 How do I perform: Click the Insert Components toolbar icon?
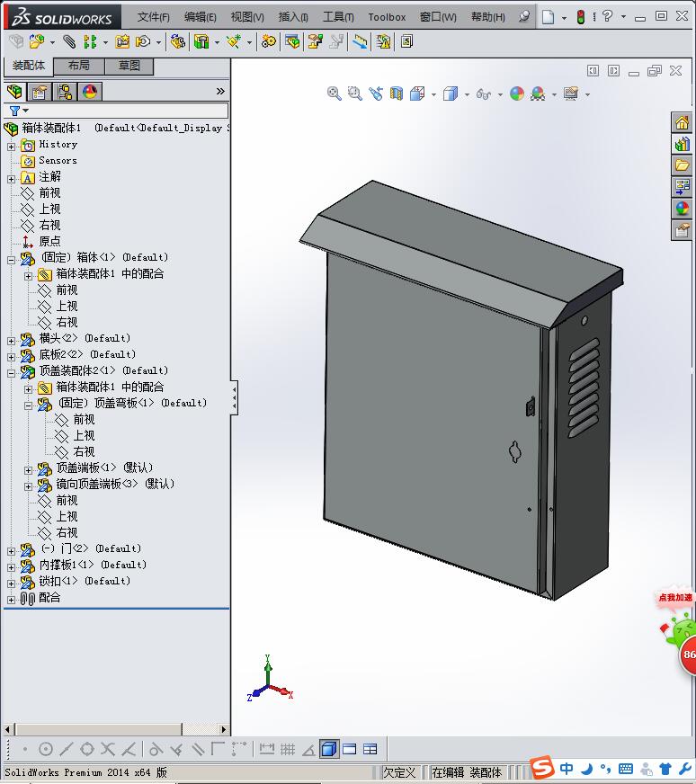click(37, 41)
